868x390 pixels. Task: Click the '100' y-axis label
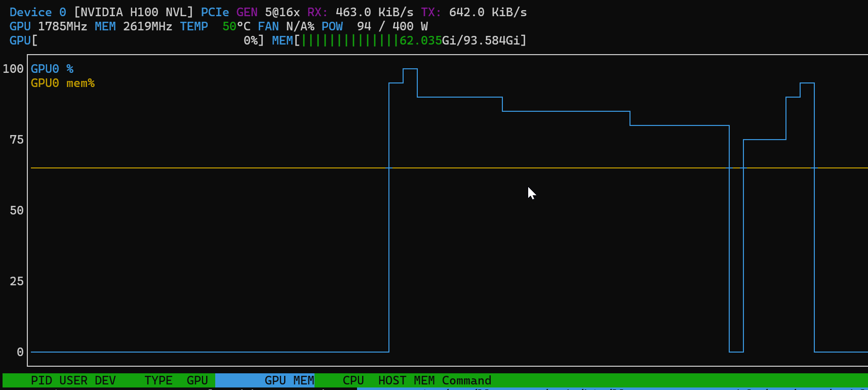tap(13, 69)
